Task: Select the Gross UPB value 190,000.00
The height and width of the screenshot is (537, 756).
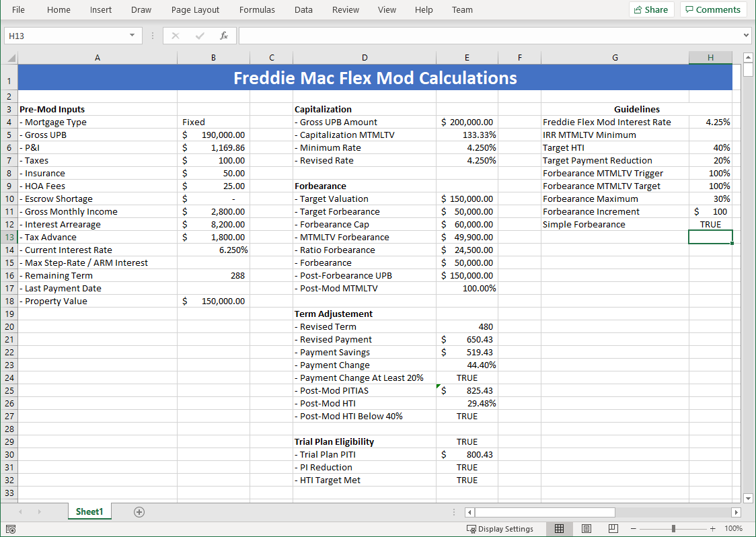Action: pos(213,135)
